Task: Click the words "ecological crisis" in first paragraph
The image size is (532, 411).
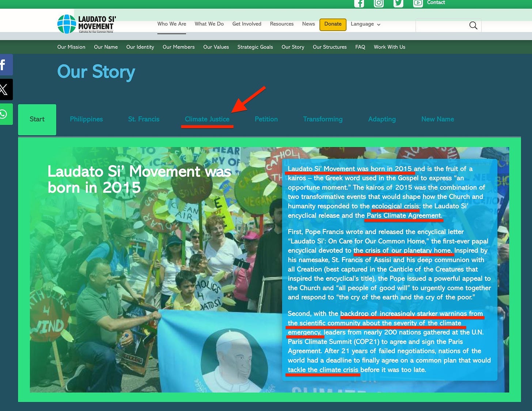Action: pos(396,206)
